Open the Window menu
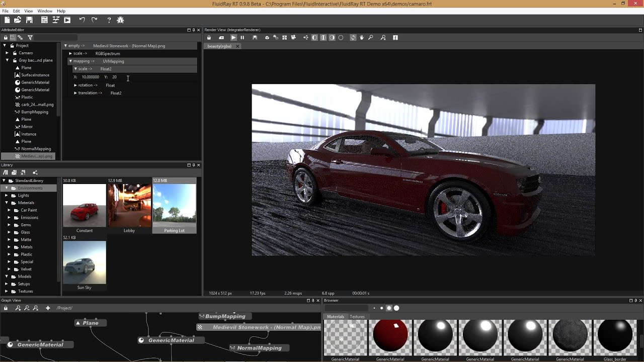644x362 pixels. [45, 11]
